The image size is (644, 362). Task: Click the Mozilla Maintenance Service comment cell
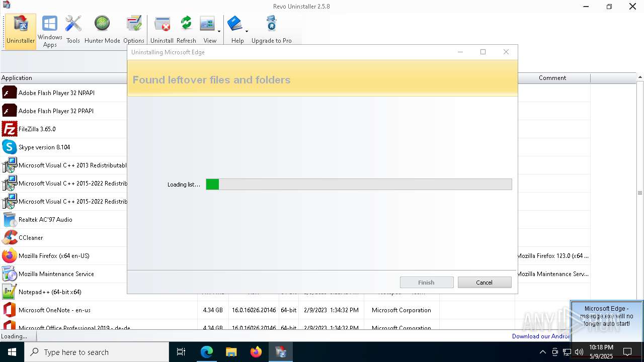click(552, 274)
